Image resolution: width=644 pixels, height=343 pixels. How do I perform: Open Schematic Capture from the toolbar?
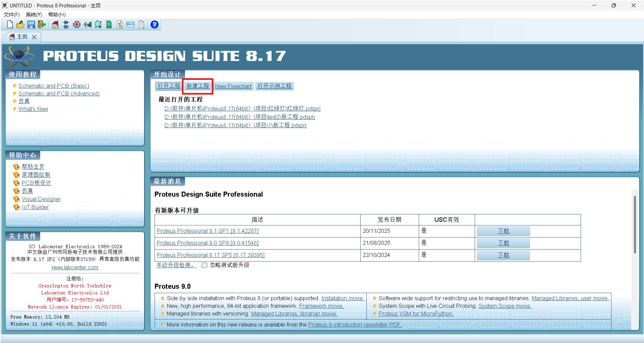tap(66, 24)
